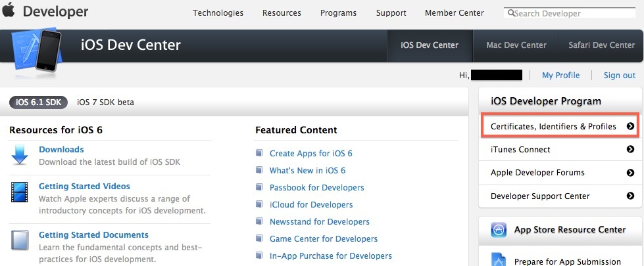Image resolution: width=644 pixels, height=266 pixels.
Task: Click the iOS Developer Program heading
Action: (x=546, y=101)
